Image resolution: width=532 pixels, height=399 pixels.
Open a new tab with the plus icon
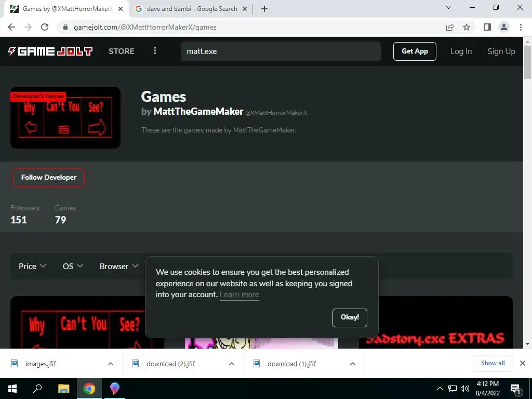tap(264, 9)
